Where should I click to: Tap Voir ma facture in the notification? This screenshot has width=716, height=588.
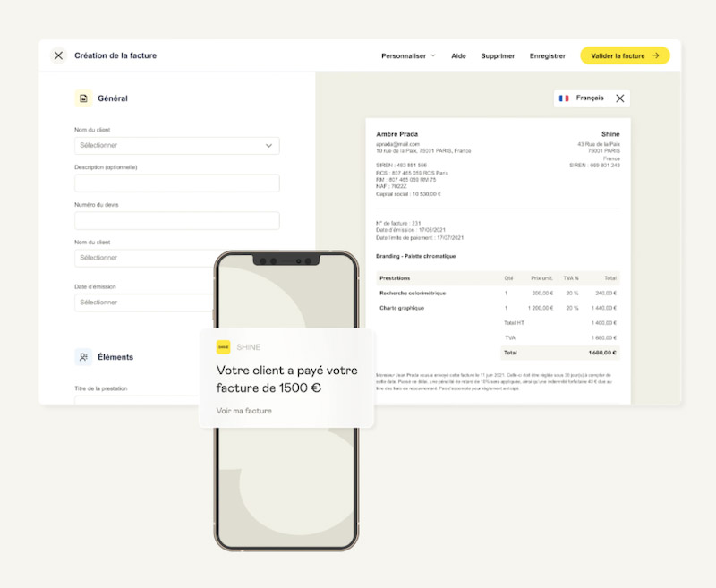click(x=243, y=411)
